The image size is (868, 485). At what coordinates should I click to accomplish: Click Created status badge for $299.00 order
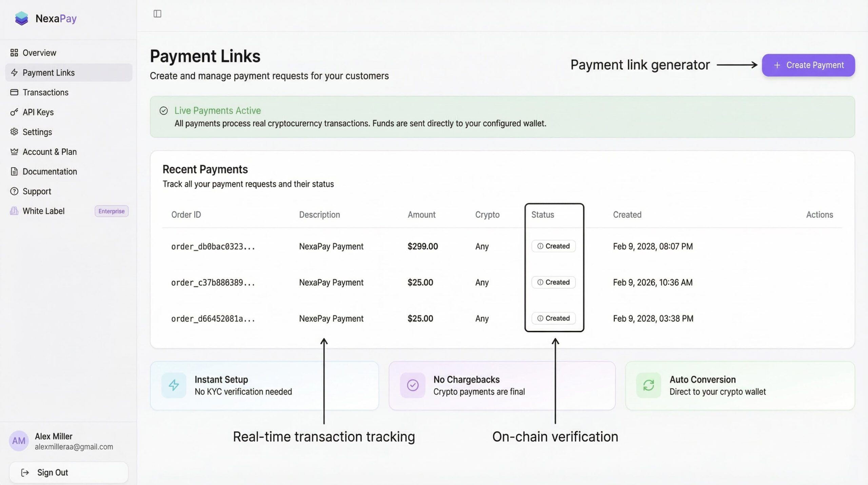click(554, 246)
